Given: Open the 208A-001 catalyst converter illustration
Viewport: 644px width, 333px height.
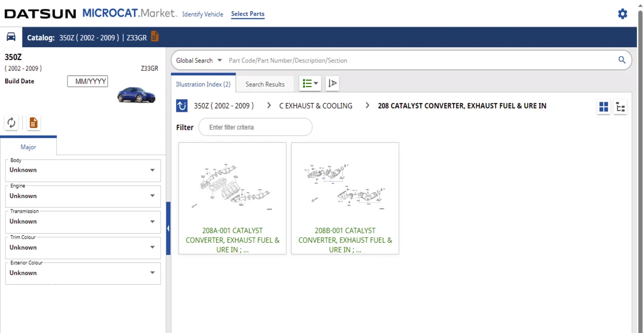Looking at the screenshot, I should pyautogui.click(x=232, y=198).
